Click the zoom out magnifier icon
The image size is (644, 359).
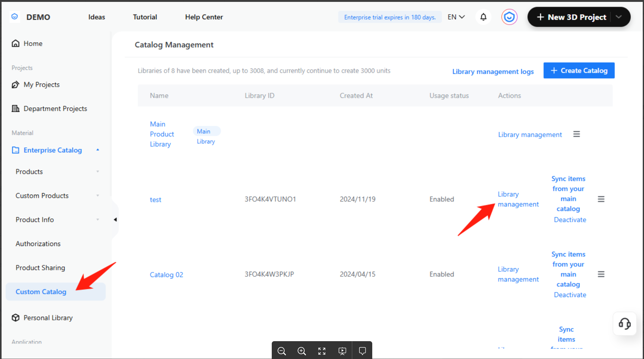point(282,351)
